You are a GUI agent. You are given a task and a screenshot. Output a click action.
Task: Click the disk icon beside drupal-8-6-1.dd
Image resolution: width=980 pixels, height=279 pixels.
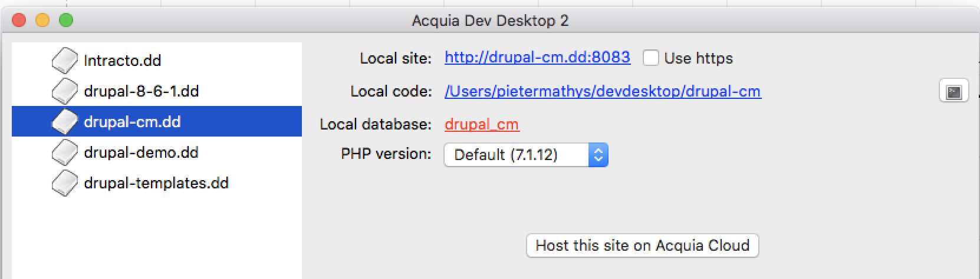coord(64,91)
